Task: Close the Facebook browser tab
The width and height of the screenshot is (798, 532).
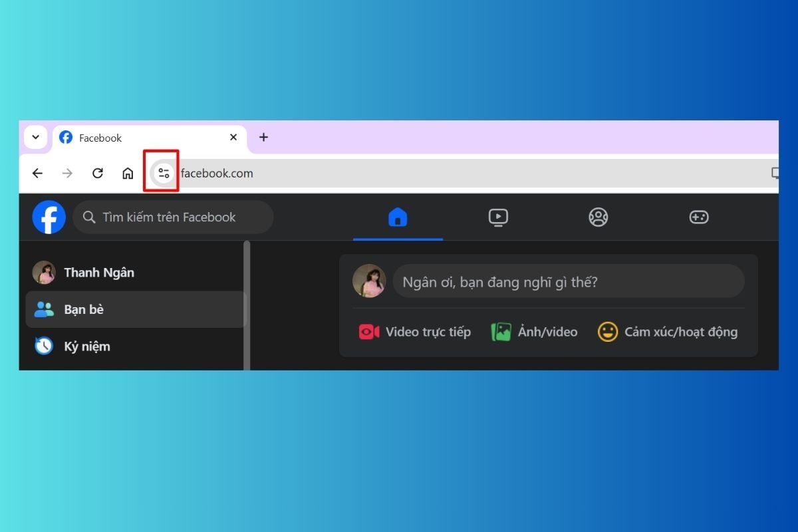Action: [233, 137]
